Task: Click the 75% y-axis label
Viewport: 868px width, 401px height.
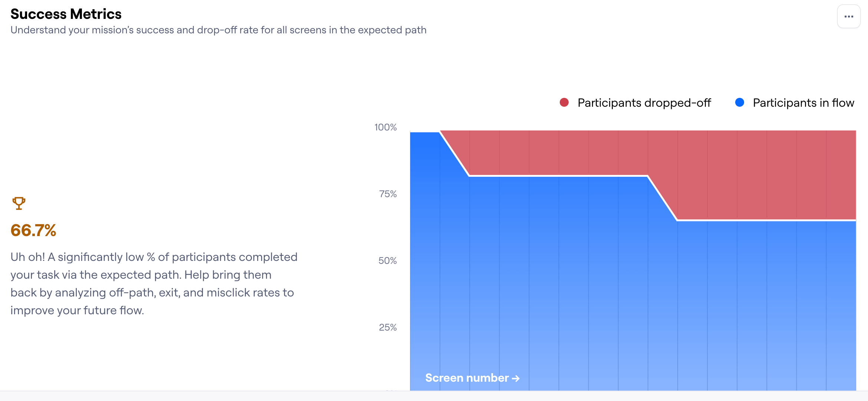Action: point(388,194)
